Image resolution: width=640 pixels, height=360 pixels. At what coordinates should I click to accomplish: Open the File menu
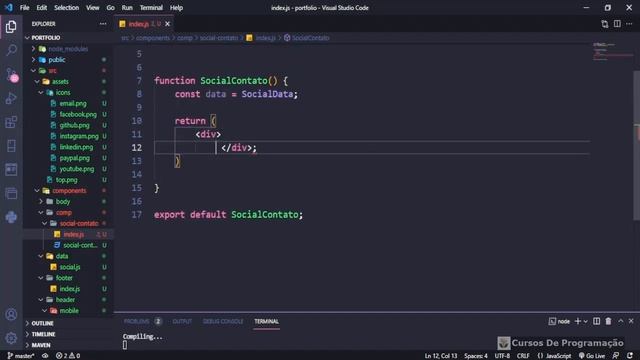(24, 8)
